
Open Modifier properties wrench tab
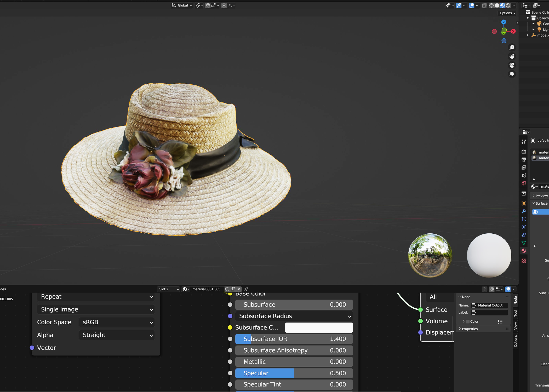(x=524, y=211)
